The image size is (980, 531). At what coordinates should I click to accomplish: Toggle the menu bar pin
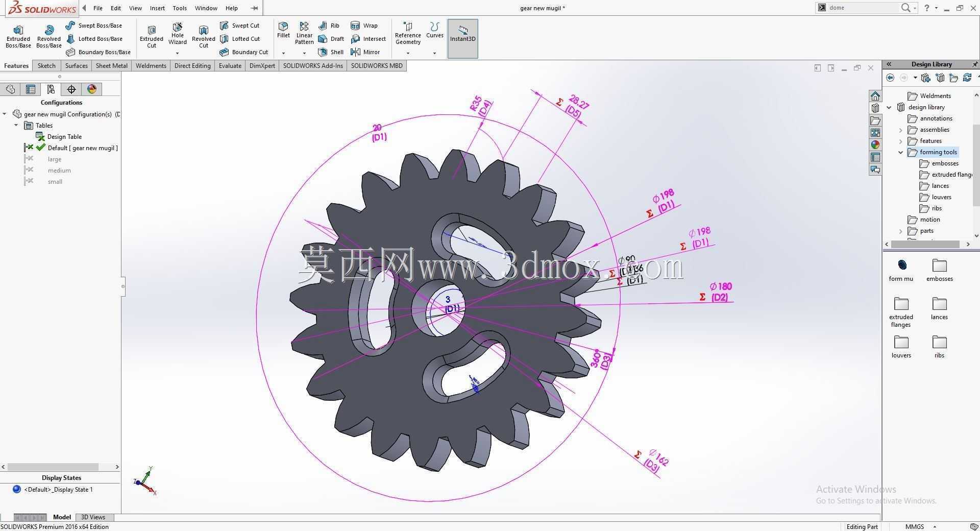pos(254,8)
